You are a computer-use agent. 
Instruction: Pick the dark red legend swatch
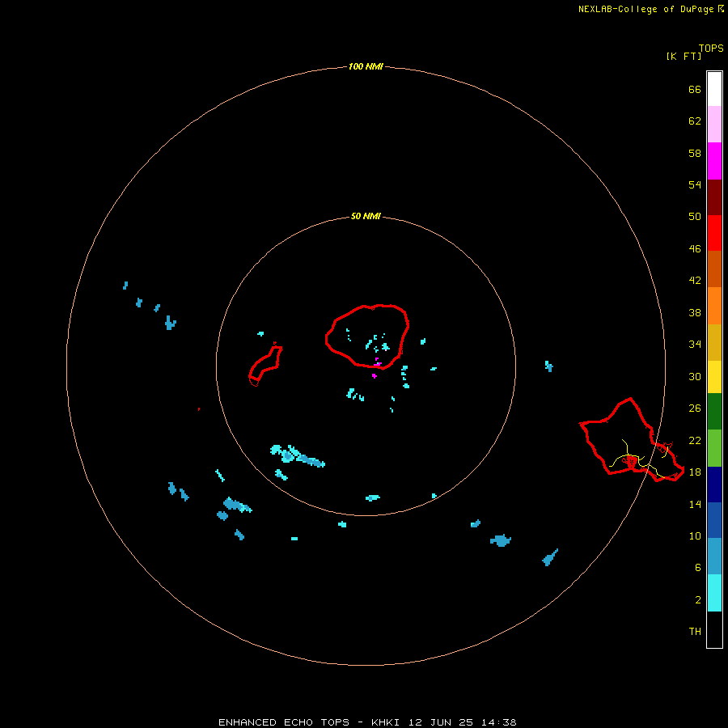[x=714, y=197]
